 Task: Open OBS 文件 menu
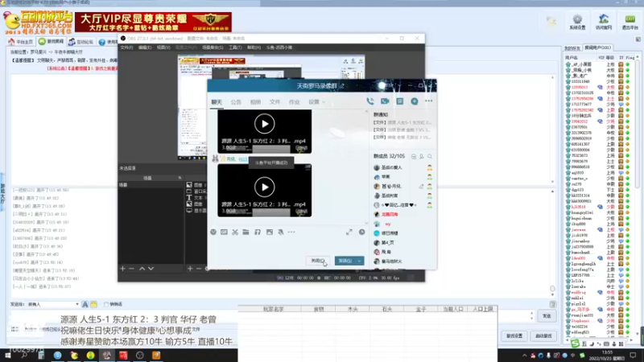click(x=126, y=47)
